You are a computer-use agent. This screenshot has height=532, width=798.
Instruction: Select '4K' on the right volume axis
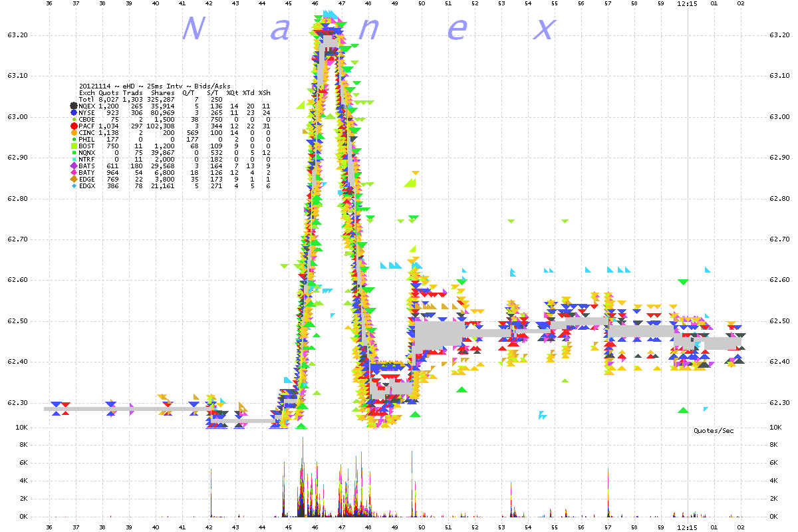(773, 480)
